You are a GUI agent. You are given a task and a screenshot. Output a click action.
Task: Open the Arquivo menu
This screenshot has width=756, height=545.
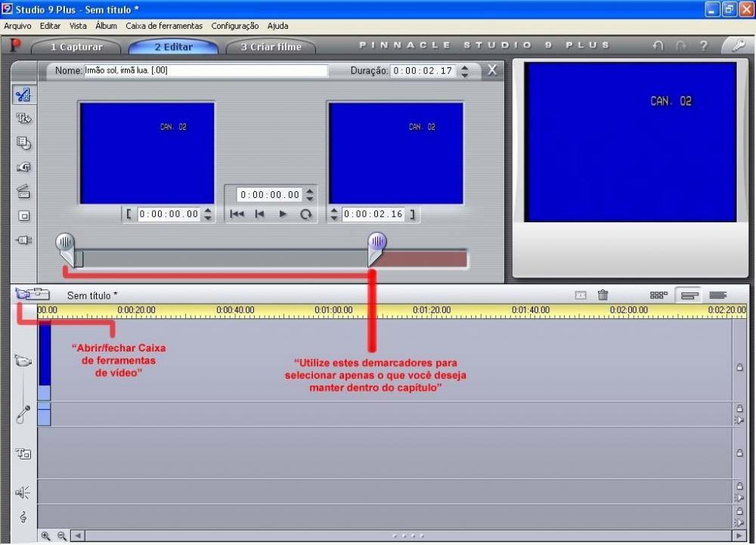17,26
